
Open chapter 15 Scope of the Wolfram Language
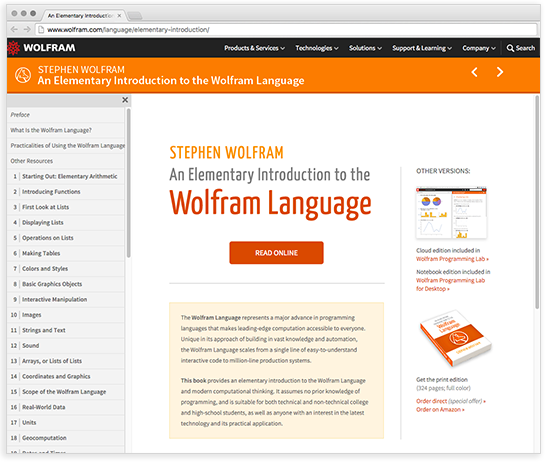click(x=66, y=392)
